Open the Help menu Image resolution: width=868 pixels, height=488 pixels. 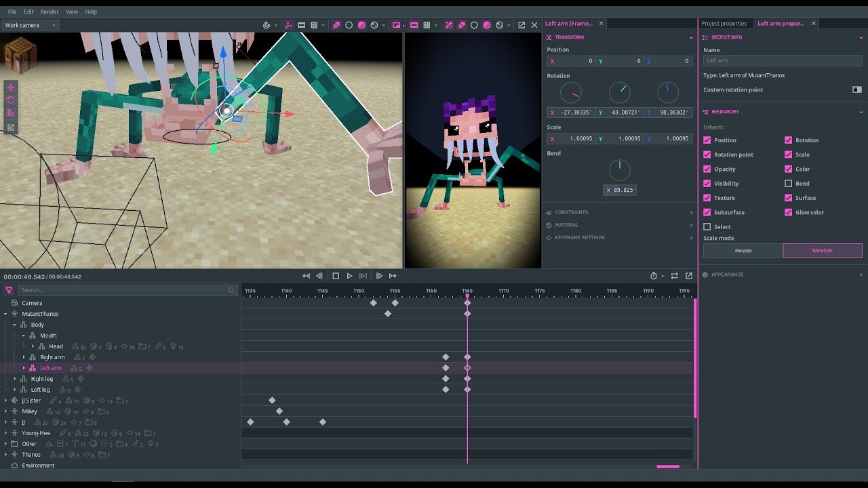tap(91, 12)
